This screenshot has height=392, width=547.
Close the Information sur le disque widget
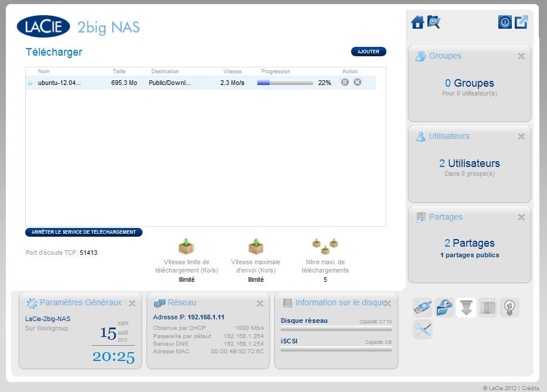tap(388, 304)
